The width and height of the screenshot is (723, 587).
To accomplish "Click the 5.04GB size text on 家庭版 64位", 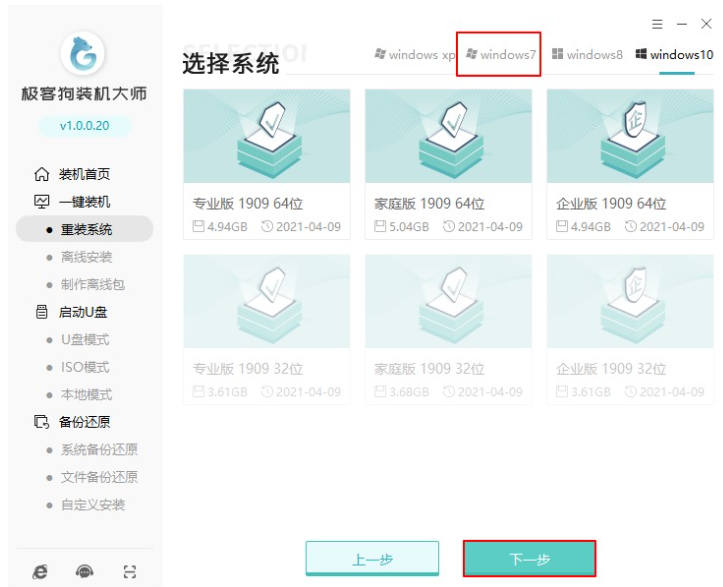I will point(409,227).
